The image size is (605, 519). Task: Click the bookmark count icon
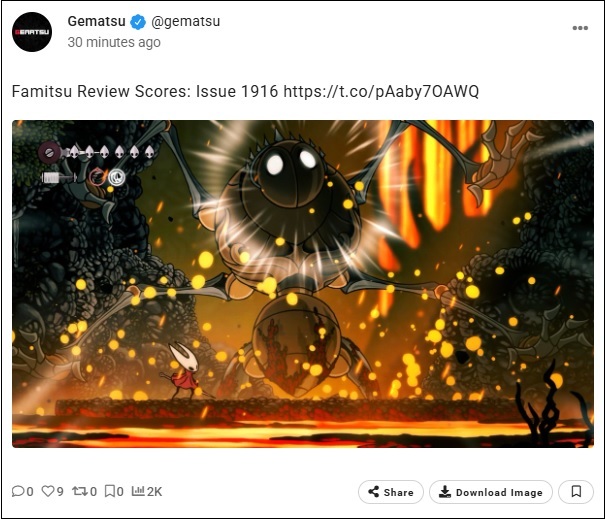(x=110, y=491)
